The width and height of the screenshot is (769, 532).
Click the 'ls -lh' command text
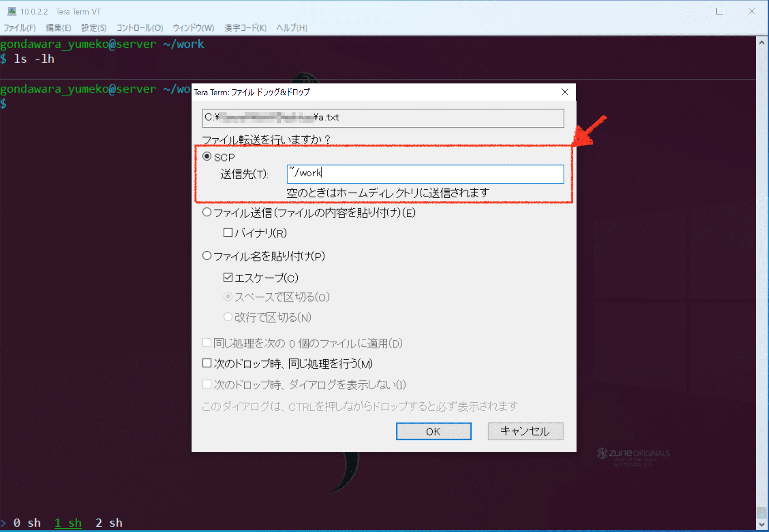(x=35, y=59)
